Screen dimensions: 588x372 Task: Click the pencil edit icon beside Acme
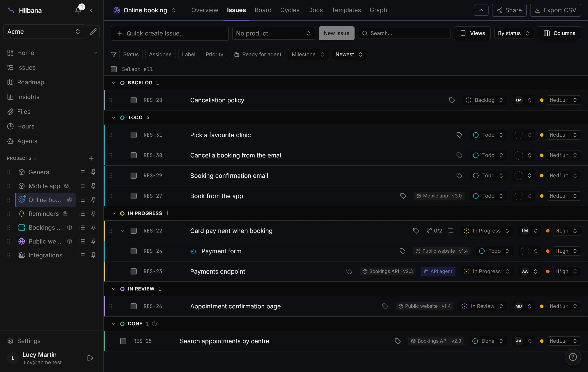pyautogui.click(x=93, y=32)
